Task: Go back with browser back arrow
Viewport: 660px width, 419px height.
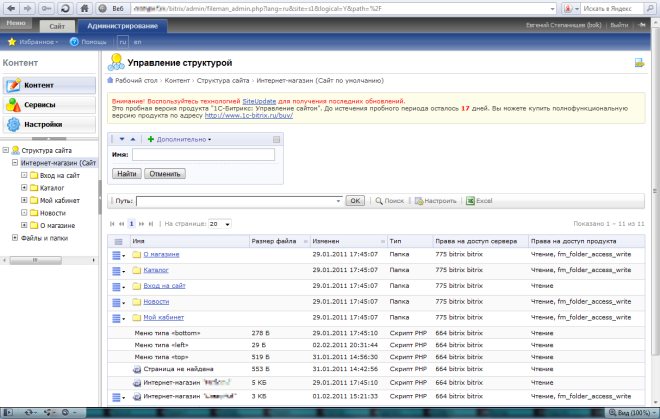Action: pos(11,8)
